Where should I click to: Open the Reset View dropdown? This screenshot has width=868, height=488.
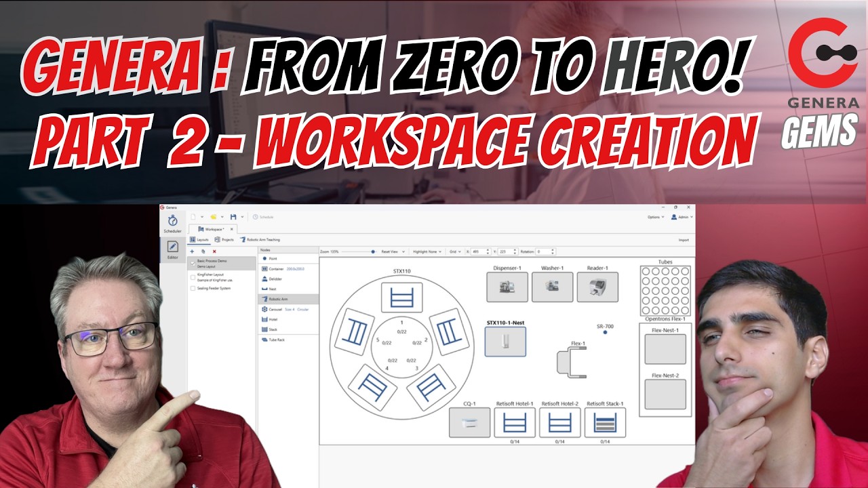pyautogui.click(x=393, y=251)
